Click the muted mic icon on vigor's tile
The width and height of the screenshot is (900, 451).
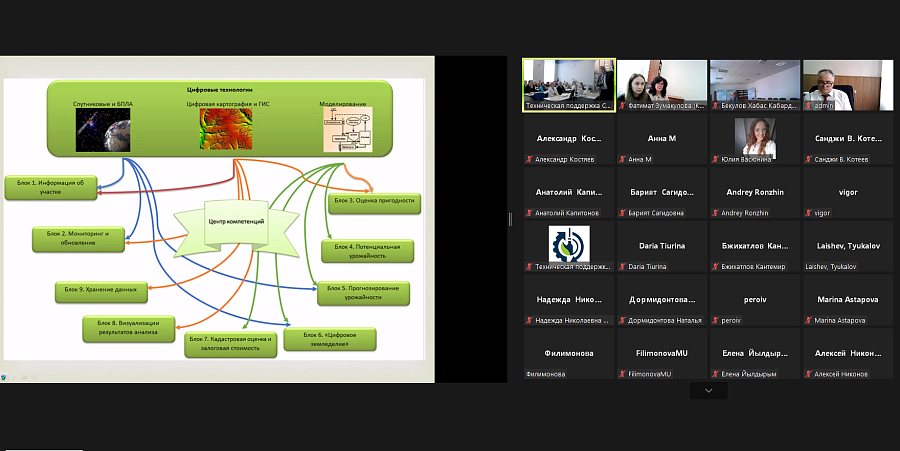pos(808,213)
